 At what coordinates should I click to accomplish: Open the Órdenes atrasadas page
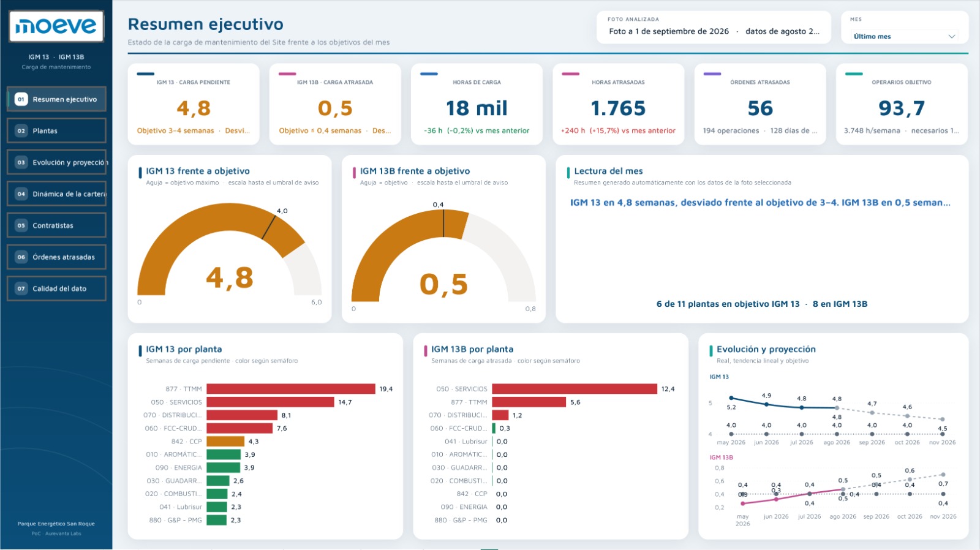56,257
